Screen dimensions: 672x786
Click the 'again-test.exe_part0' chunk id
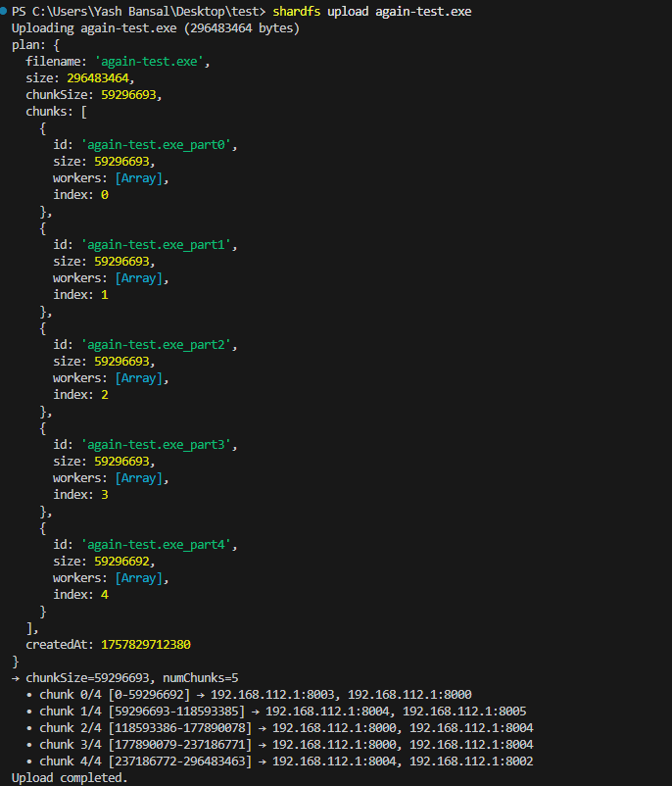point(159,145)
